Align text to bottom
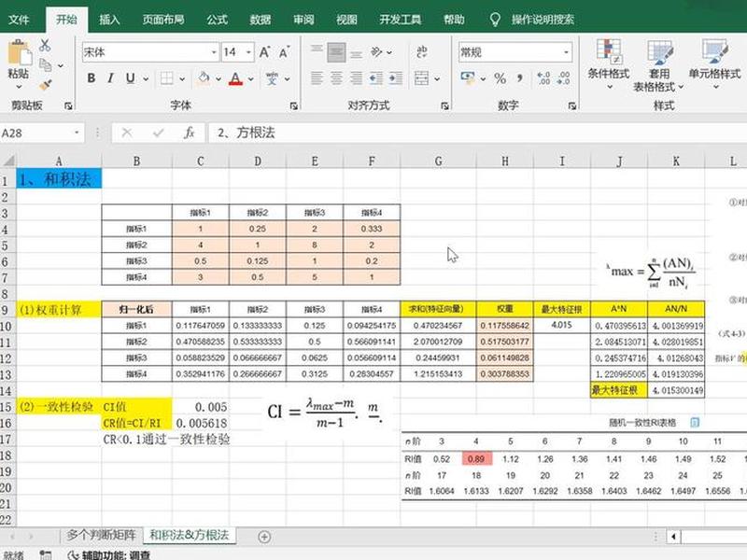 tap(356, 53)
